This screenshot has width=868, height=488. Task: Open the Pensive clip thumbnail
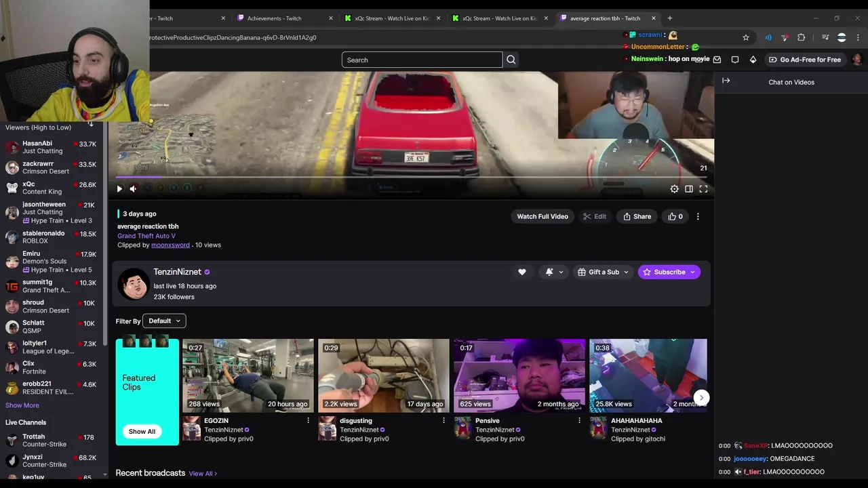(x=519, y=375)
